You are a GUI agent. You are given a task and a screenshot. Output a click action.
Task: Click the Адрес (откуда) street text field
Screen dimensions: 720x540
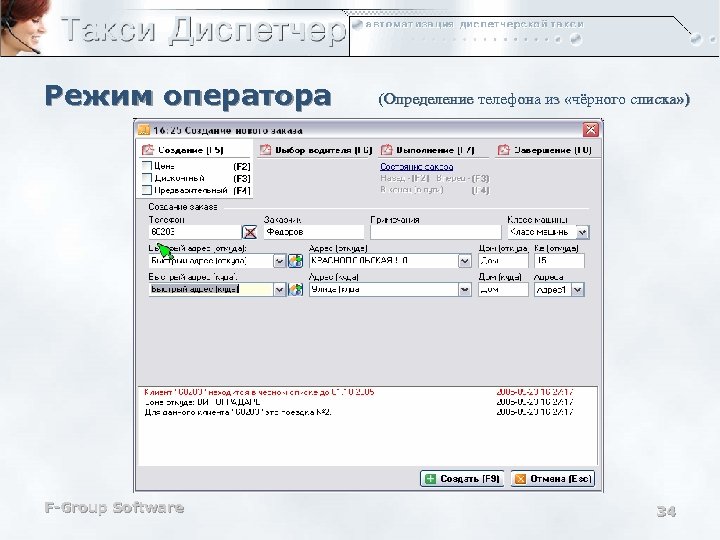pyautogui.click(x=384, y=261)
